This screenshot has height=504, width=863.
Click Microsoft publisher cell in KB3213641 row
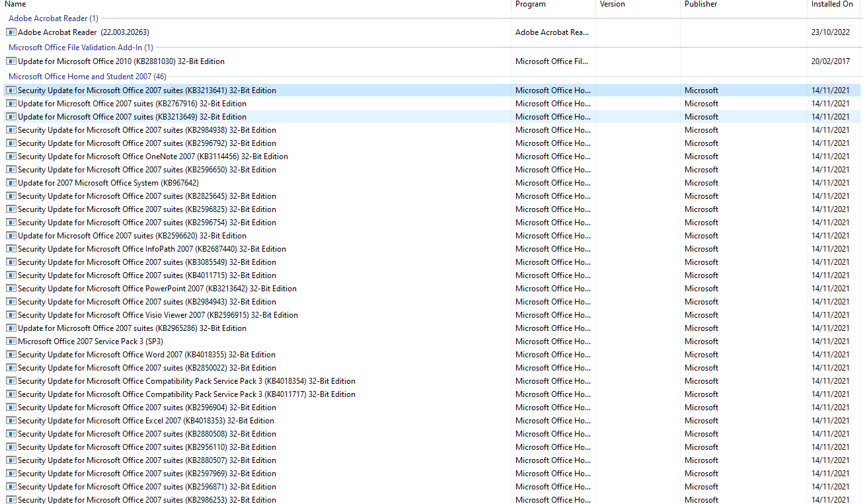(x=701, y=90)
